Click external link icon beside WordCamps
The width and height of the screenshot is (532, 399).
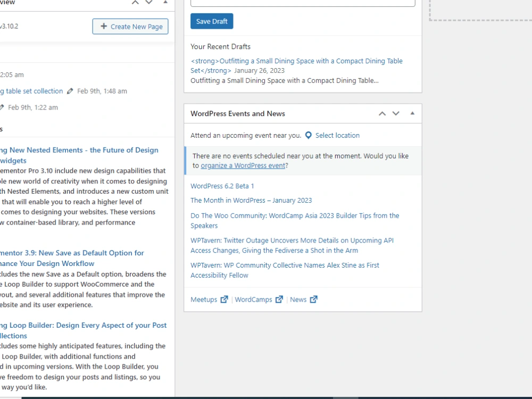click(x=279, y=299)
